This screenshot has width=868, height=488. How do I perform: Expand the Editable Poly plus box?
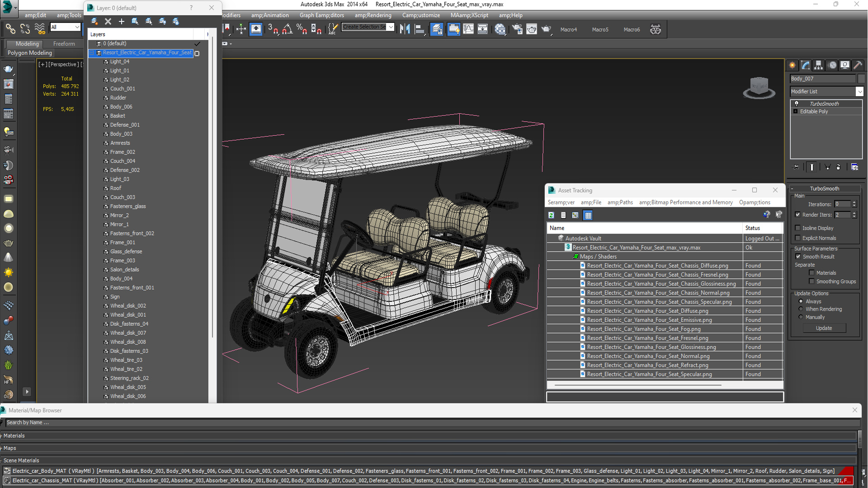pyautogui.click(x=796, y=112)
